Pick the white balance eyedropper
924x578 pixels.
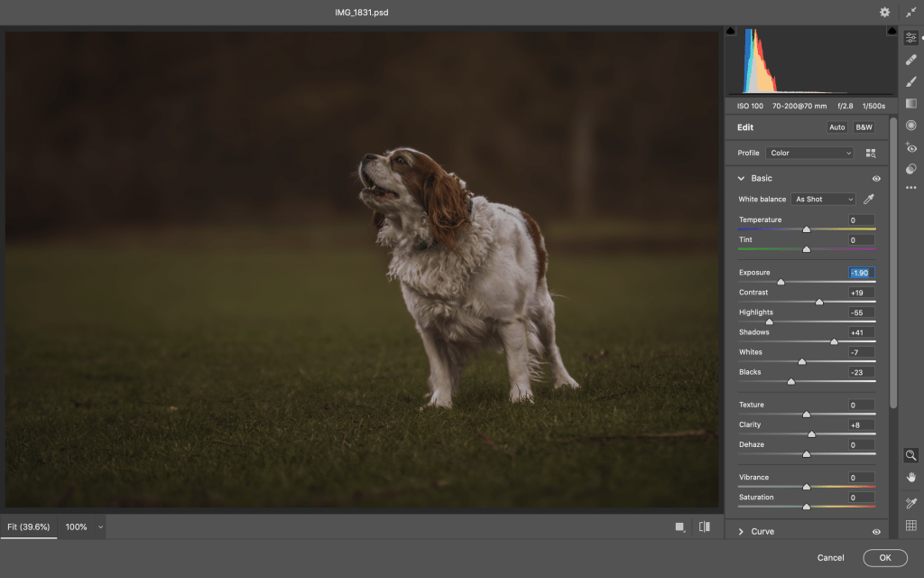[869, 199]
